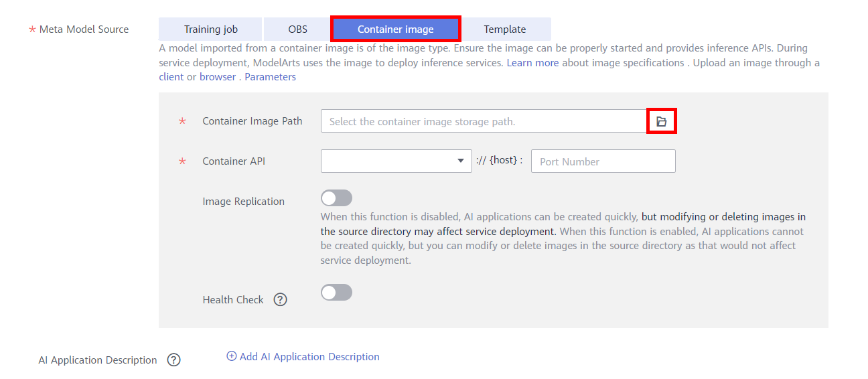868x379 pixels.
Task: Select the OBS meta model source tab
Action: pyautogui.click(x=297, y=29)
